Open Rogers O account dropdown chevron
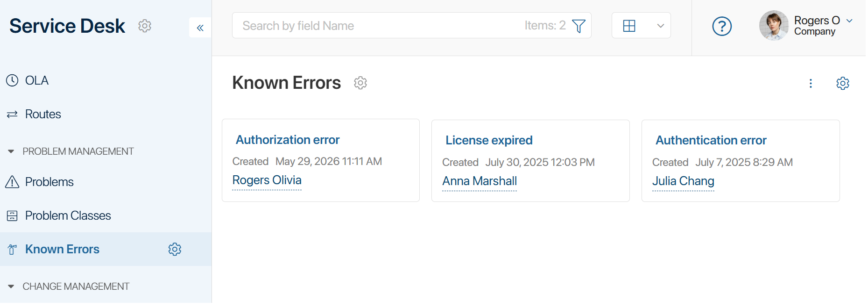The image size is (868, 308). [849, 21]
